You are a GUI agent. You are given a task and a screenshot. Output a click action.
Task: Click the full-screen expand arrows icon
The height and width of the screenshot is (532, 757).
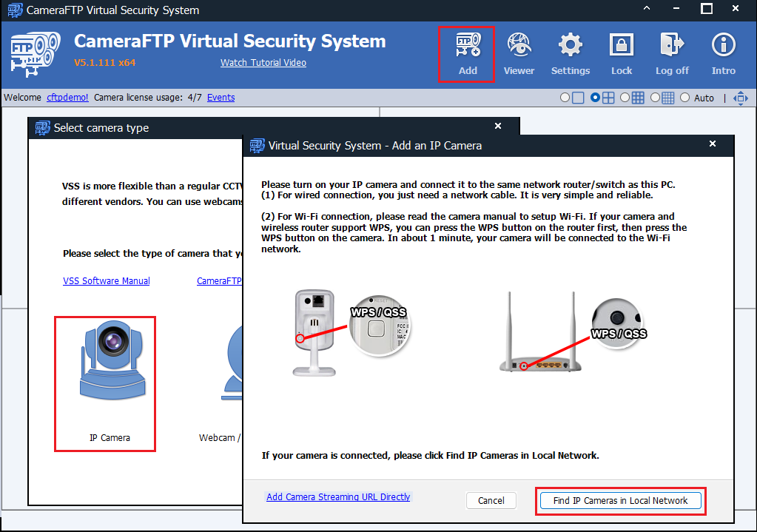point(740,98)
